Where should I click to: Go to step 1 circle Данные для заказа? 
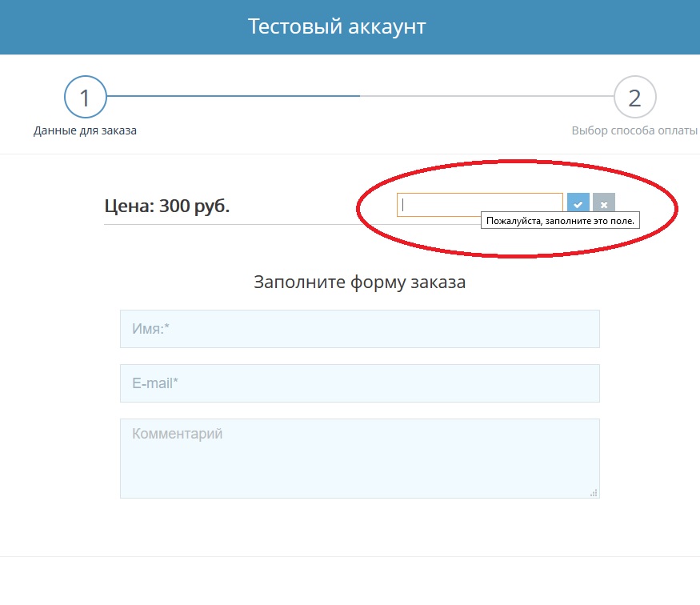pyautogui.click(x=86, y=97)
